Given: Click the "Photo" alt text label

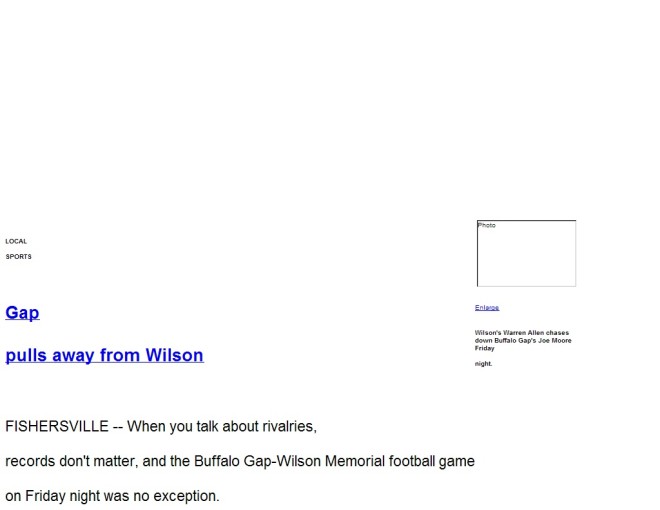Looking at the screenshot, I should point(487,226).
